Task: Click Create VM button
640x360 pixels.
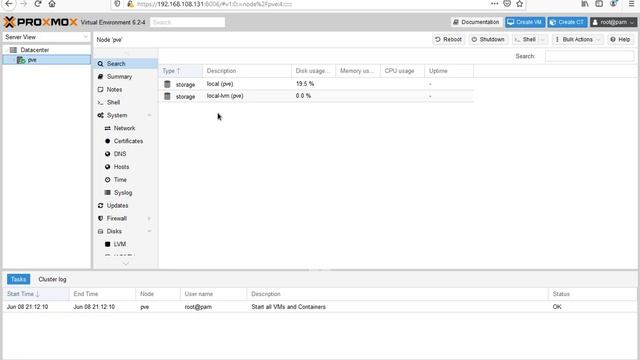Action: 525,22
